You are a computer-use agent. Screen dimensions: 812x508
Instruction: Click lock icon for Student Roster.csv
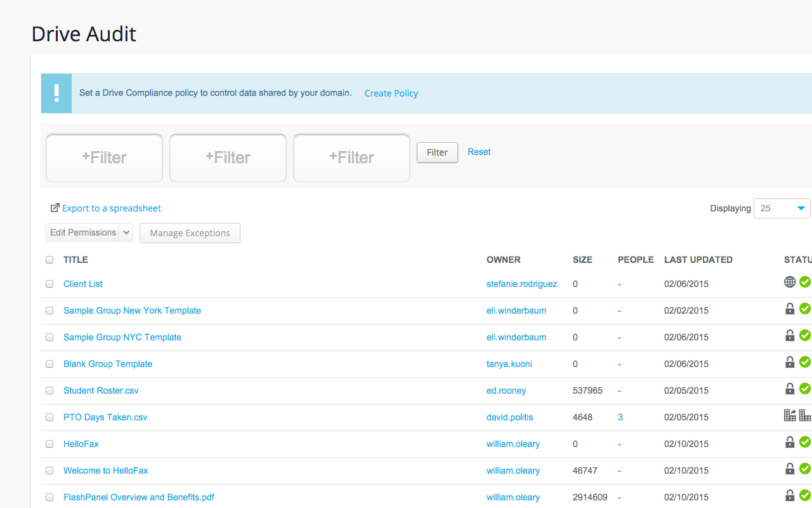790,389
